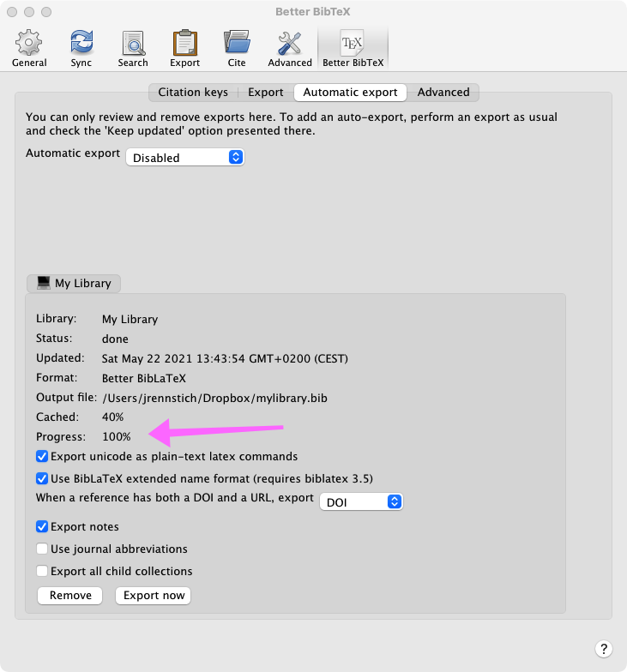
Task: Click the Progress value 100%
Action: tap(117, 437)
